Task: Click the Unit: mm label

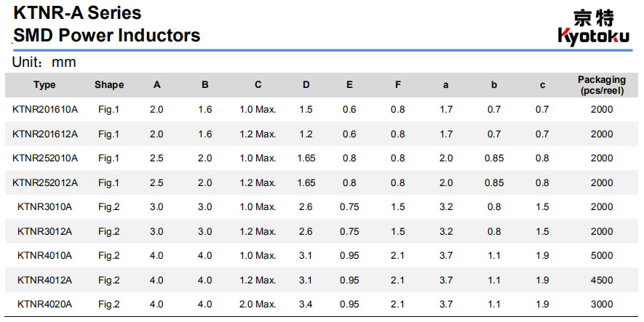Action: point(44,63)
